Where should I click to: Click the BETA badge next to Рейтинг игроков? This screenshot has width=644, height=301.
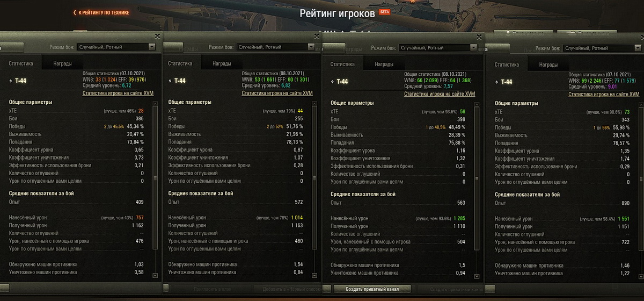[x=384, y=11]
